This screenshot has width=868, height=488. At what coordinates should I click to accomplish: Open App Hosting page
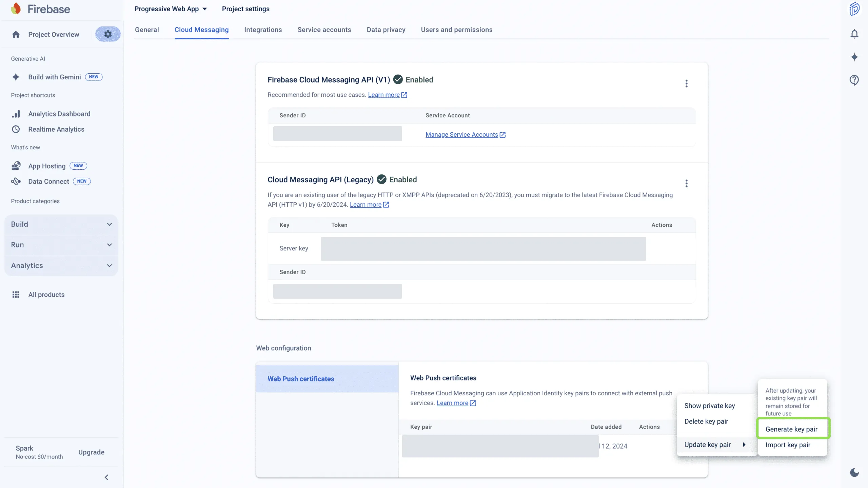(x=47, y=166)
